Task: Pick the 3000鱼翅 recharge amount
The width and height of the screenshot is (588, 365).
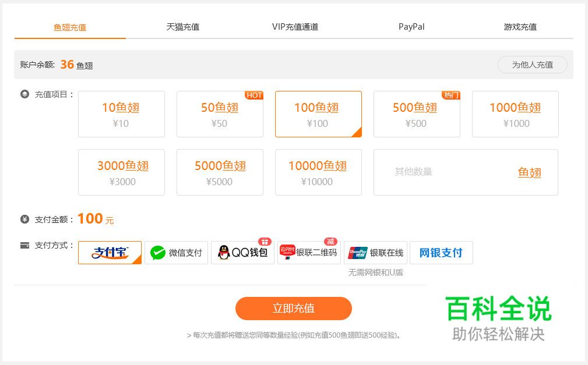Action: pos(121,172)
